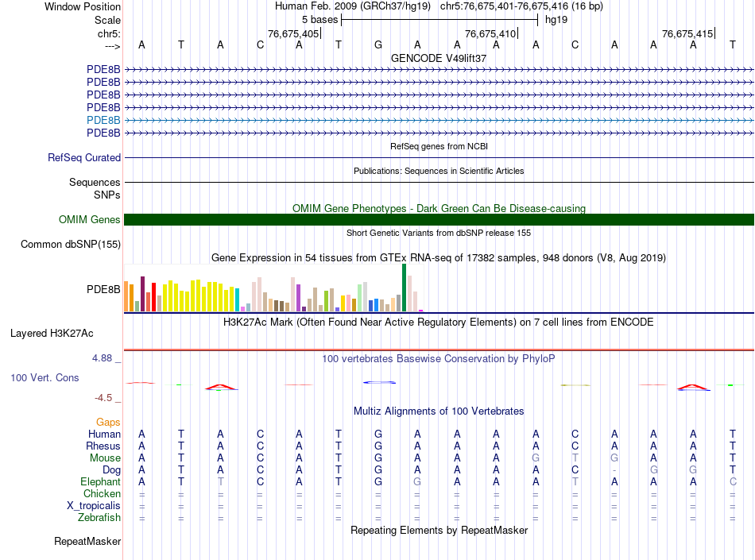Click the Elephant species label
This screenshot has height=560, width=755.
(x=101, y=482)
